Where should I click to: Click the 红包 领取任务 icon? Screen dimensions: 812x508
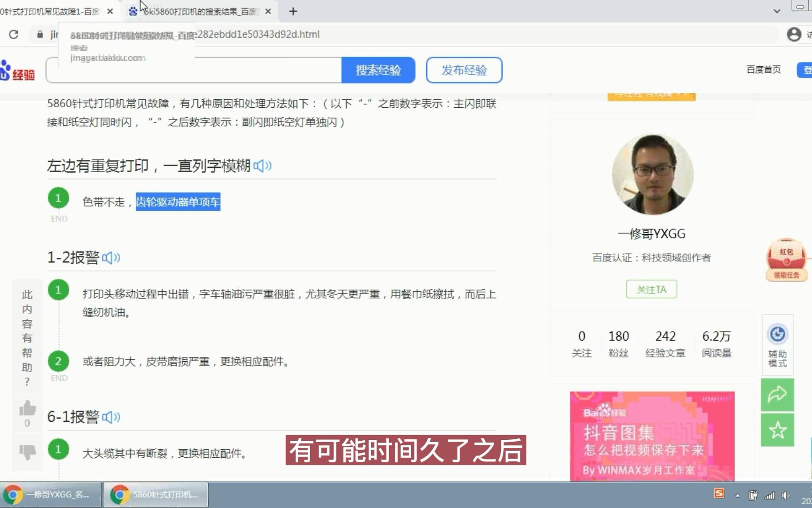(x=787, y=260)
